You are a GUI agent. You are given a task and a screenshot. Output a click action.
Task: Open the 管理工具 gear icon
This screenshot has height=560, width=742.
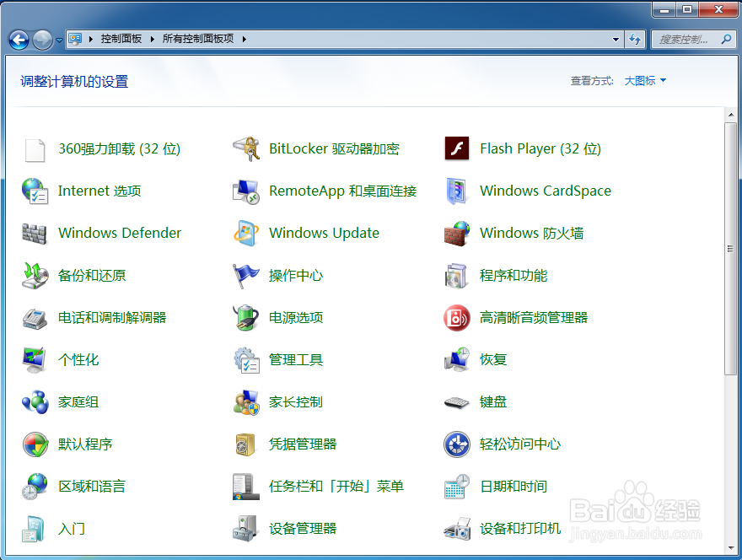tap(246, 360)
